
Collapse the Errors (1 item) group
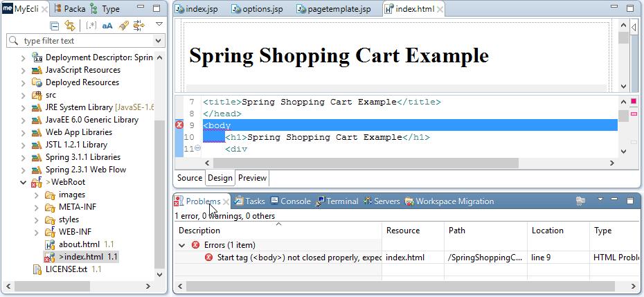pos(182,245)
